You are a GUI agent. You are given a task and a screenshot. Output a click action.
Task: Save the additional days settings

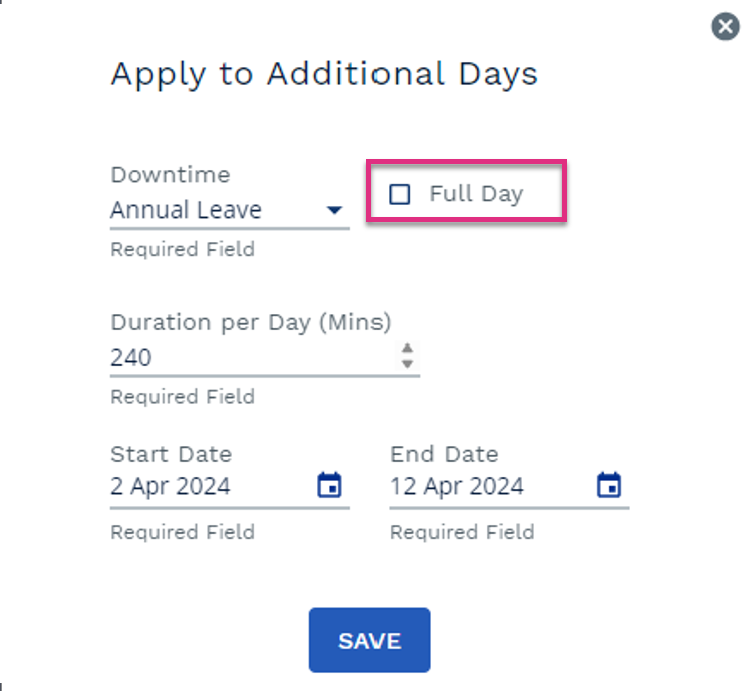tap(370, 640)
